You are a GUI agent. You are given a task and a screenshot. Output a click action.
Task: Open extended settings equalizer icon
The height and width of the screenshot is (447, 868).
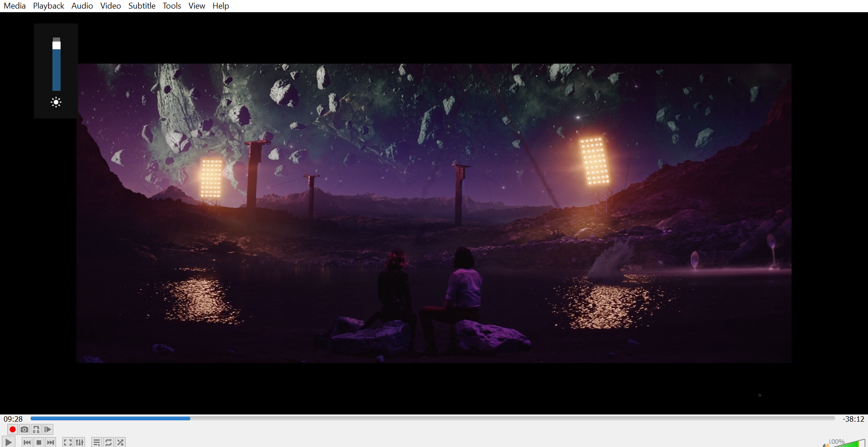(80, 442)
